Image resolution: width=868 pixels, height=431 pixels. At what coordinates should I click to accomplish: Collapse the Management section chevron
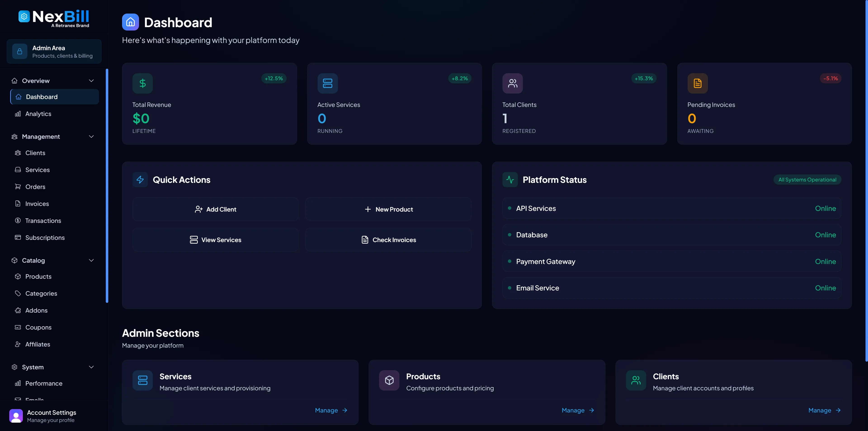point(91,137)
